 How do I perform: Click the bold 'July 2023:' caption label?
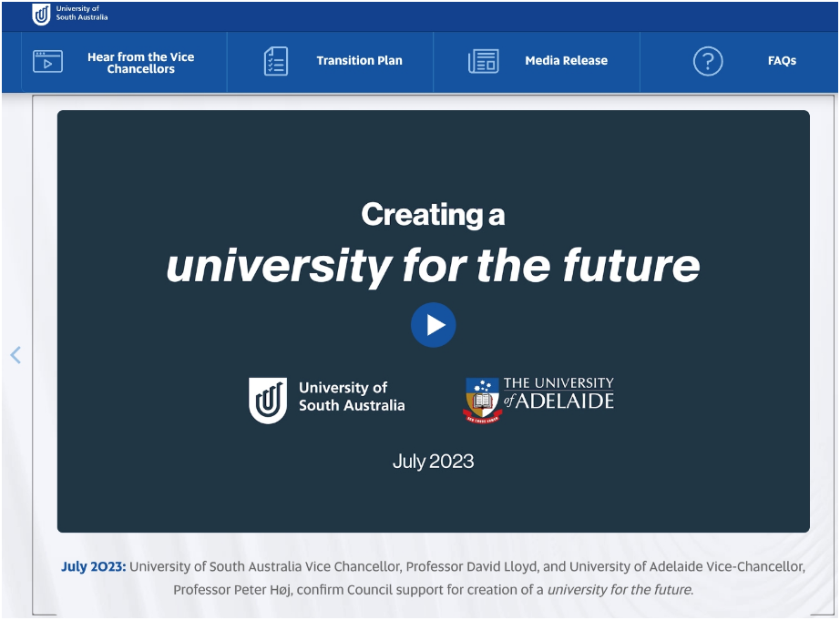click(x=94, y=566)
